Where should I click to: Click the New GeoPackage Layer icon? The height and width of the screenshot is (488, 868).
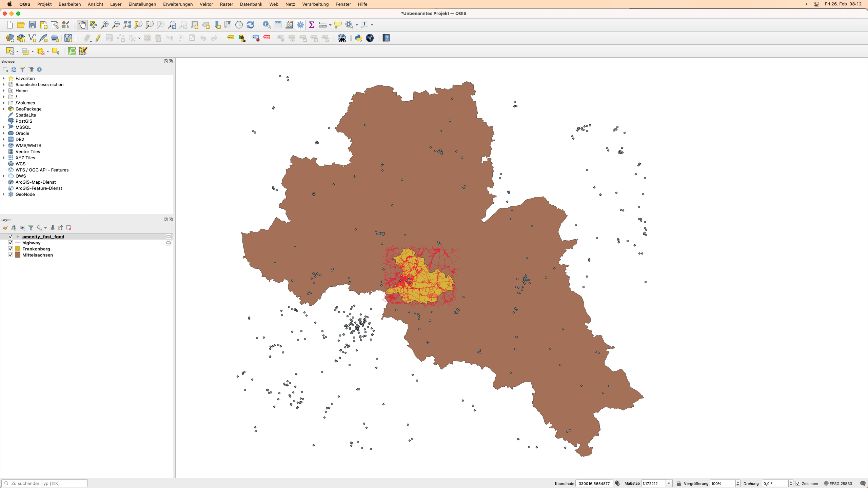click(x=21, y=38)
